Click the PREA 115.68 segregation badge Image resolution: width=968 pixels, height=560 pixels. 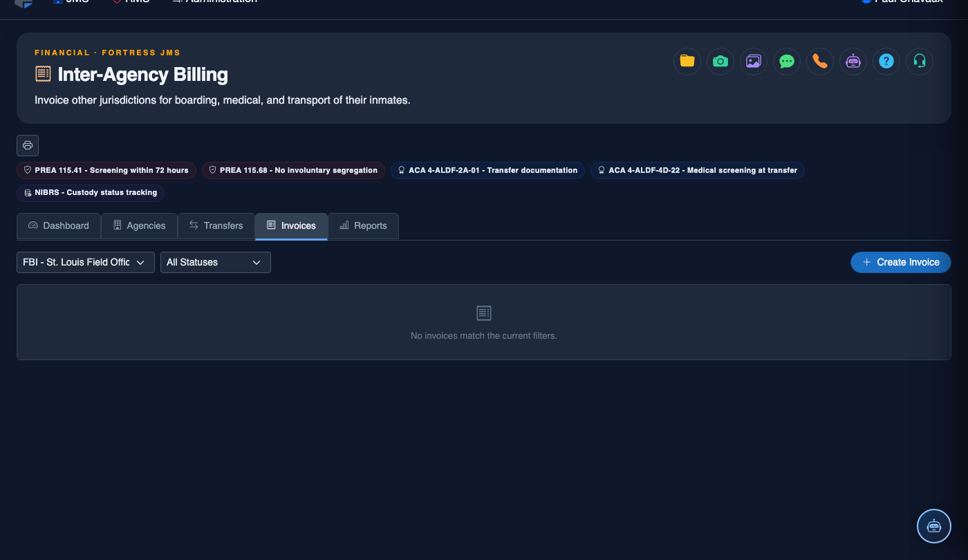293,170
